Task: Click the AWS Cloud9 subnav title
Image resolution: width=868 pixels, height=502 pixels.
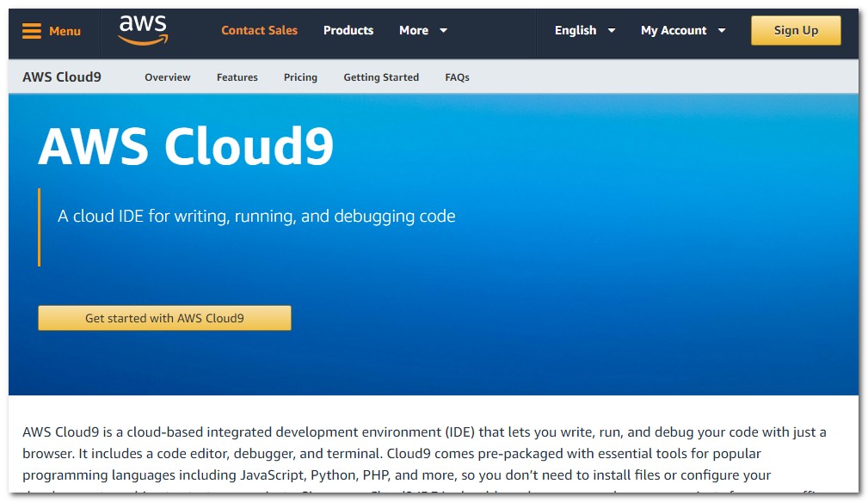Action: [x=62, y=77]
